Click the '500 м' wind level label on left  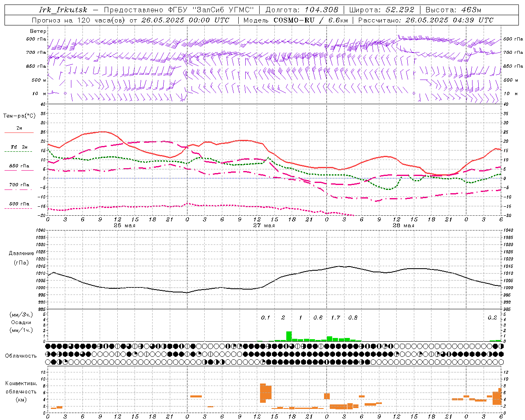39,80
